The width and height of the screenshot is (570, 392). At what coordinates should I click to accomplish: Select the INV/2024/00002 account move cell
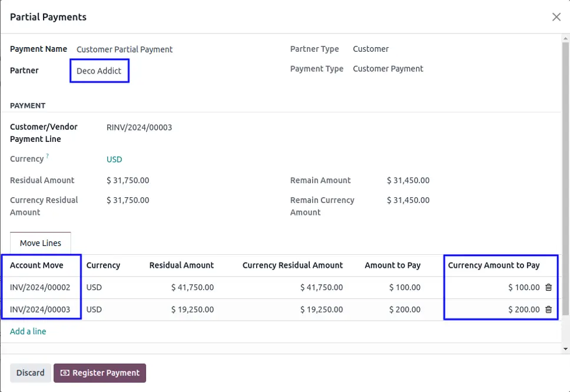pos(40,287)
